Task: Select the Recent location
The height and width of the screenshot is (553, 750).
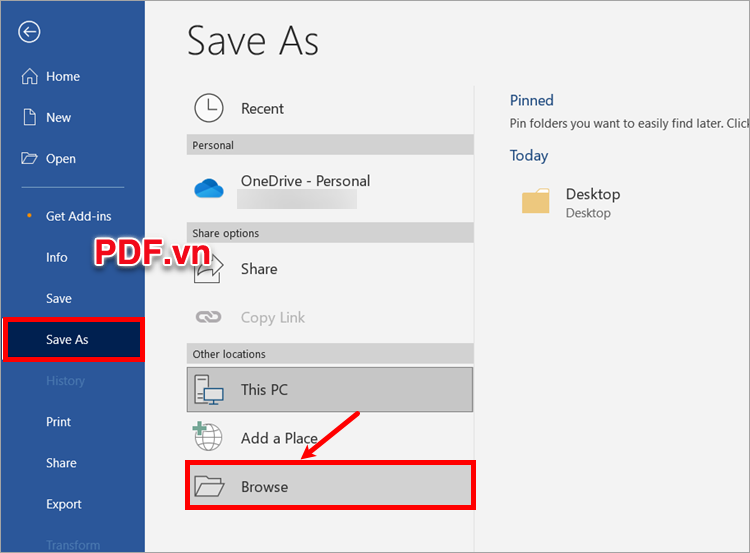Action: pos(330,109)
